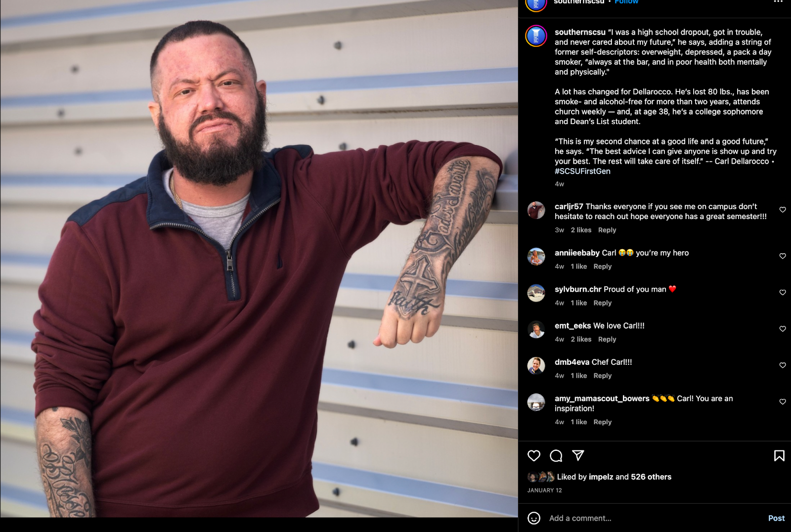Follow the southernscsu account

coord(626,2)
